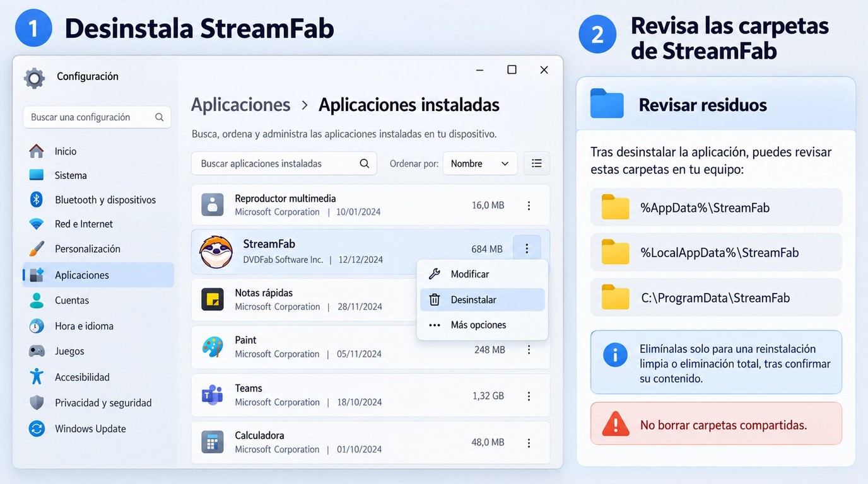
Task: Click the Aplicaciones breadcrumb link
Action: click(240, 105)
